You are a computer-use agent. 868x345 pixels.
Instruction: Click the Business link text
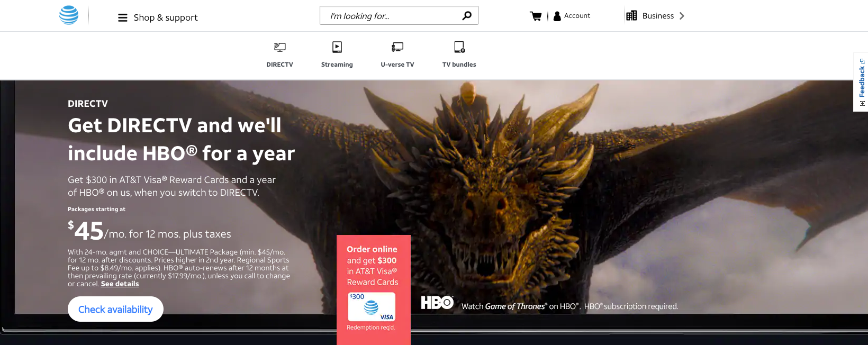(x=658, y=16)
